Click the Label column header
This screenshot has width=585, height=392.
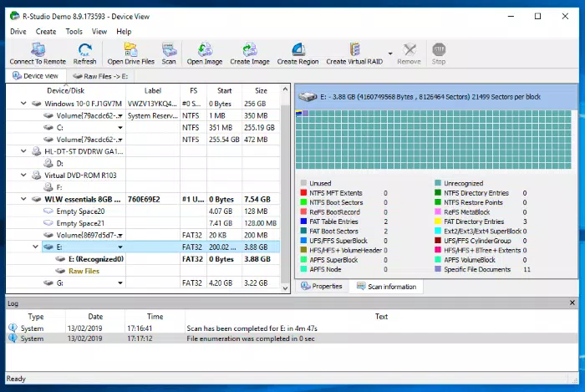pyautogui.click(x=153, y=90)
